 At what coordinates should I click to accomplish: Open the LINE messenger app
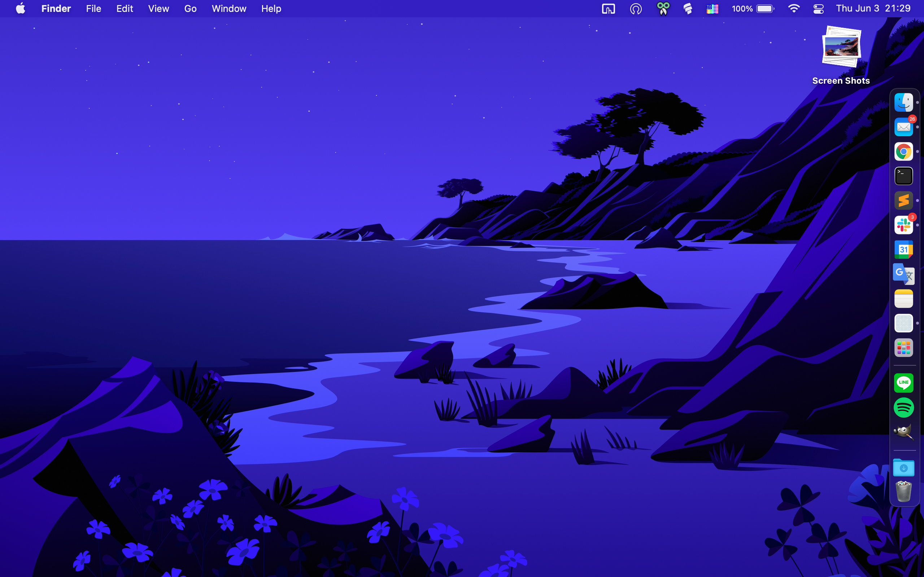(903, 383)
